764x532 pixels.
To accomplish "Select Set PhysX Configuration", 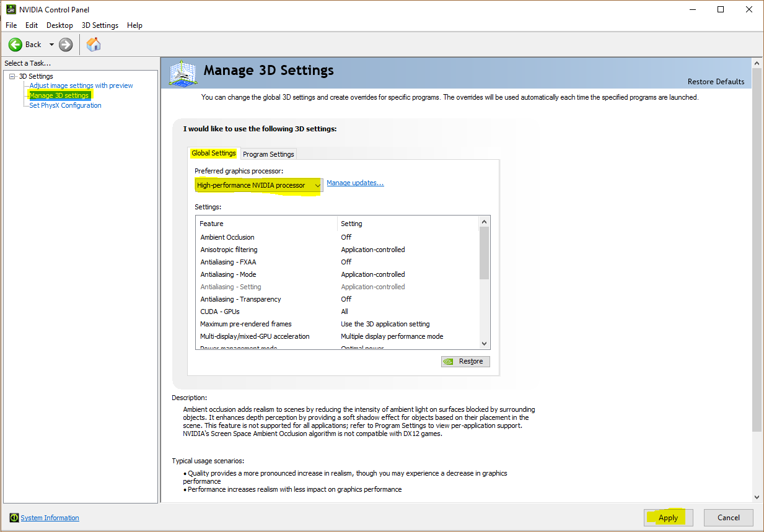I will click(64, 105).
